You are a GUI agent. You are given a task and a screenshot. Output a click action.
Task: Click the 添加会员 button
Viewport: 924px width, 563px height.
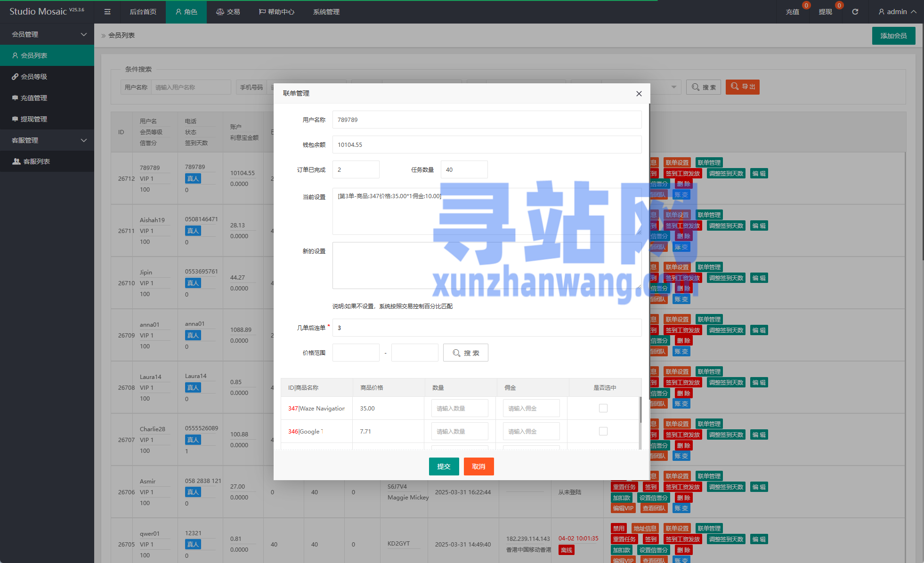click(893, 36)
